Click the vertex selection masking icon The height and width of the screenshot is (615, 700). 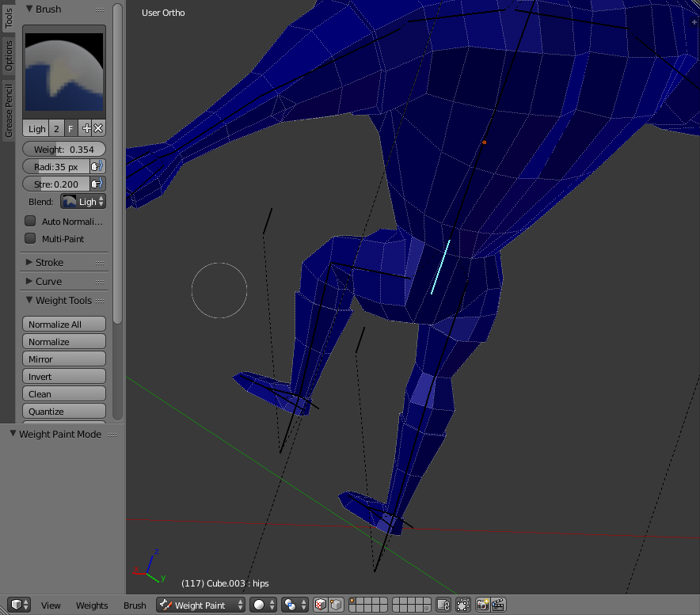tap(336, 605)
